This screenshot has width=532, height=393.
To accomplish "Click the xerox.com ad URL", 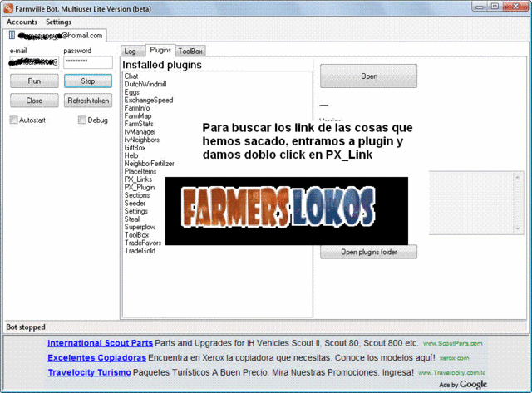I will [x=455, y=358].
